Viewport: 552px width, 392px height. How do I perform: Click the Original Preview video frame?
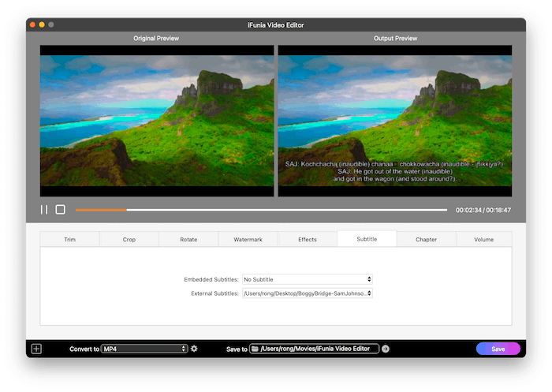click(x=157, y=121)
